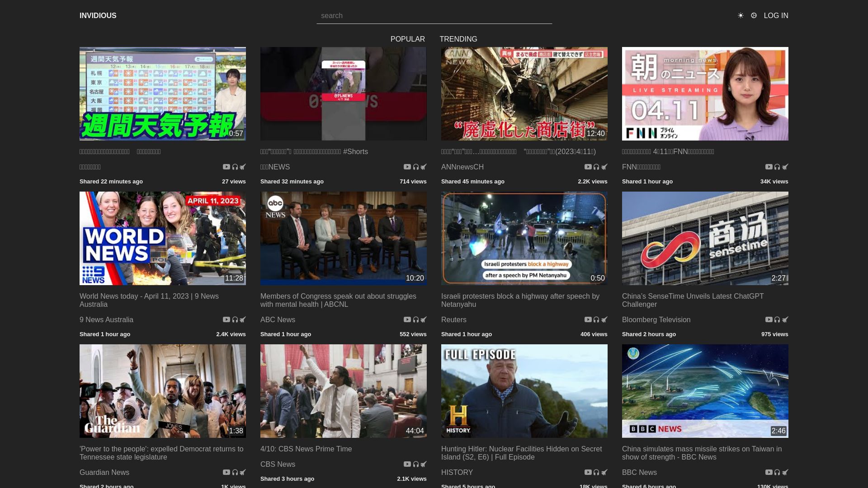Visit the ABC News channel
Screen dimensions: 868x488
[x=278, y=320]
